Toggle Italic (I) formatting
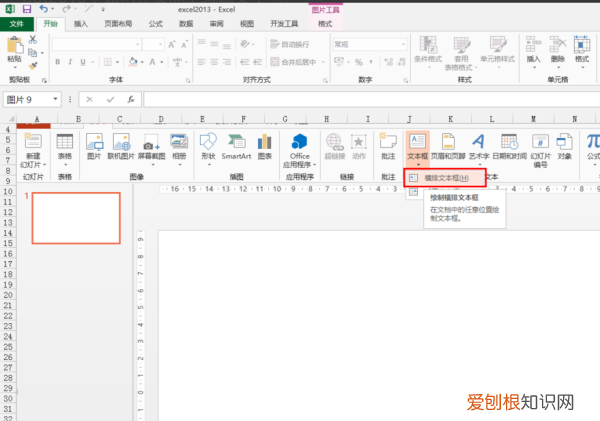This screenshot has height=421, width=600. point(70,62)
